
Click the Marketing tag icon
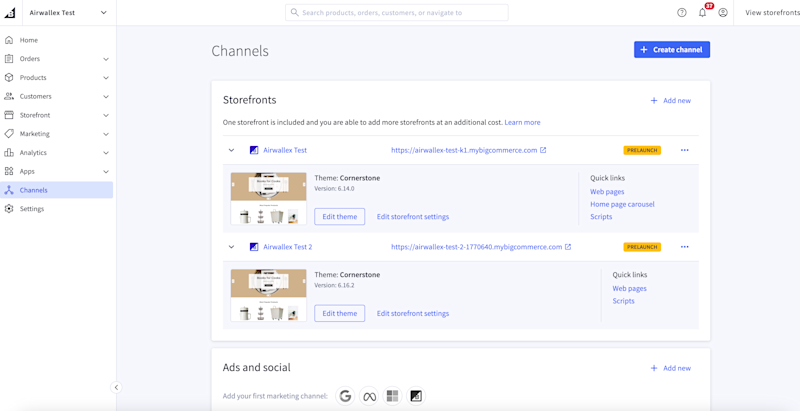[x=9, y=134]
